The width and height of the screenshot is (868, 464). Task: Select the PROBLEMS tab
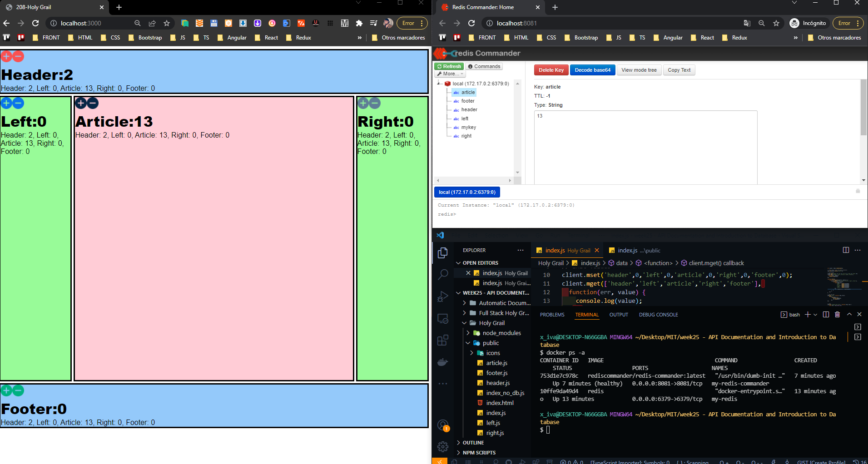[552, 314]
